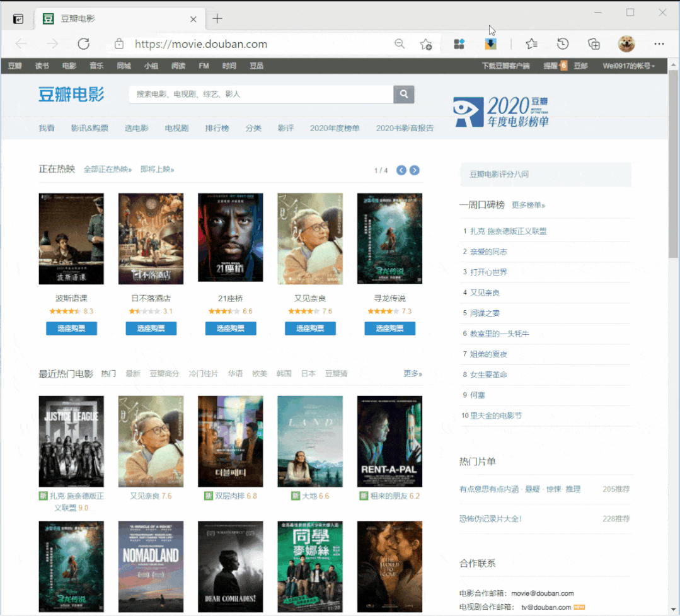Expand 更多榜单 next to 一周口碑榜
Screen dimensions: 680x616
click(x=528, y=206)
